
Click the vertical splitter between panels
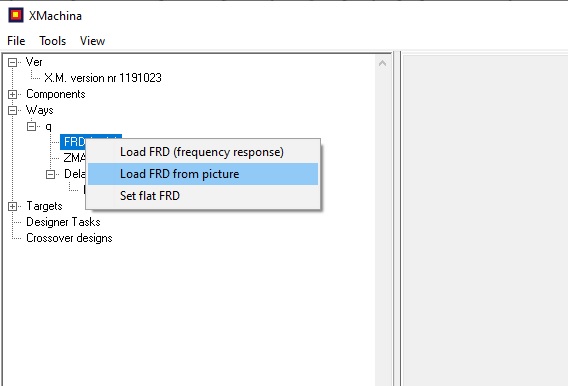coord(397,219)
